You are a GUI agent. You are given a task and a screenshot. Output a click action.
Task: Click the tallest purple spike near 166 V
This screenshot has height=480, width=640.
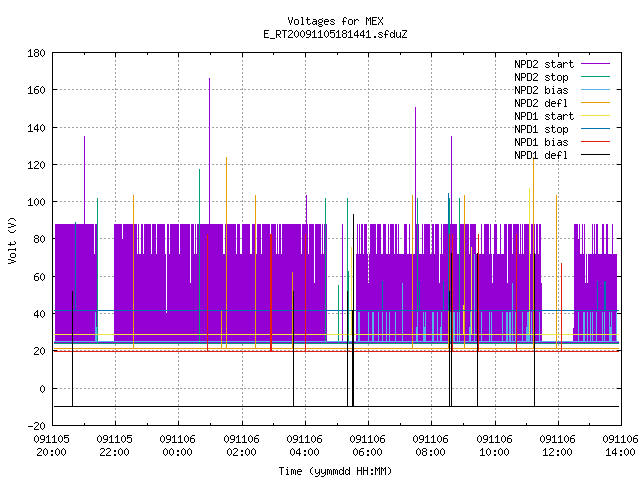coord(209,151)
